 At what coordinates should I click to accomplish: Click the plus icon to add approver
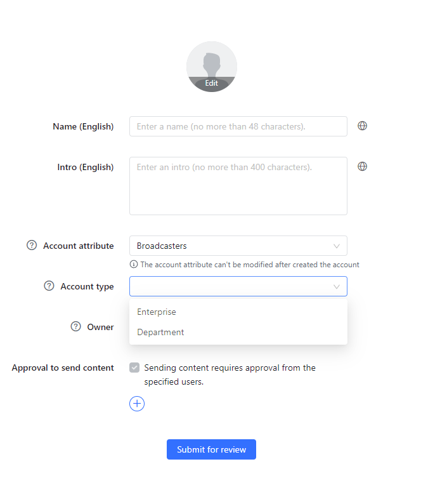(137, 403)
